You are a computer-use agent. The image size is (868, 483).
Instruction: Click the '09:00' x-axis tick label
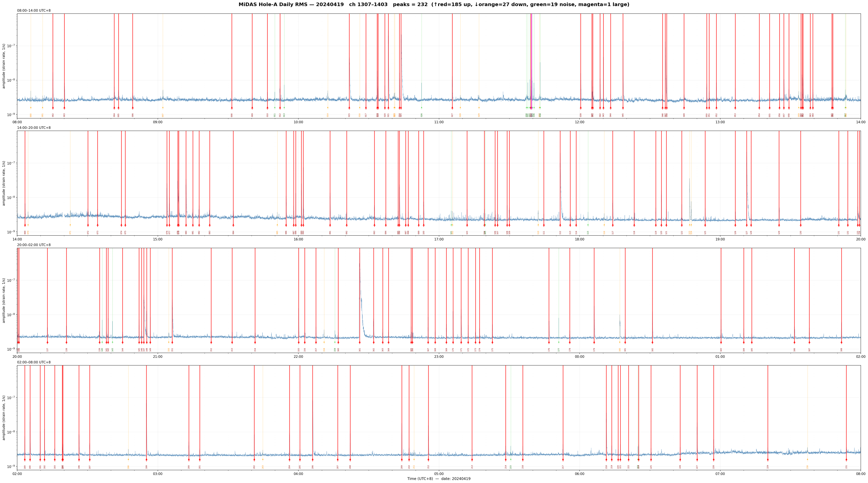(158, 122)
